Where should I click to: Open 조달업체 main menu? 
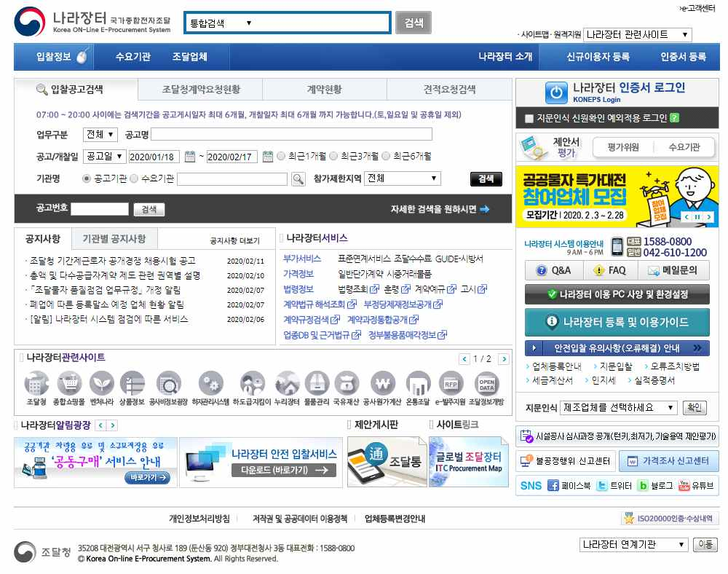pyautogui.click(x=189, y=57)
